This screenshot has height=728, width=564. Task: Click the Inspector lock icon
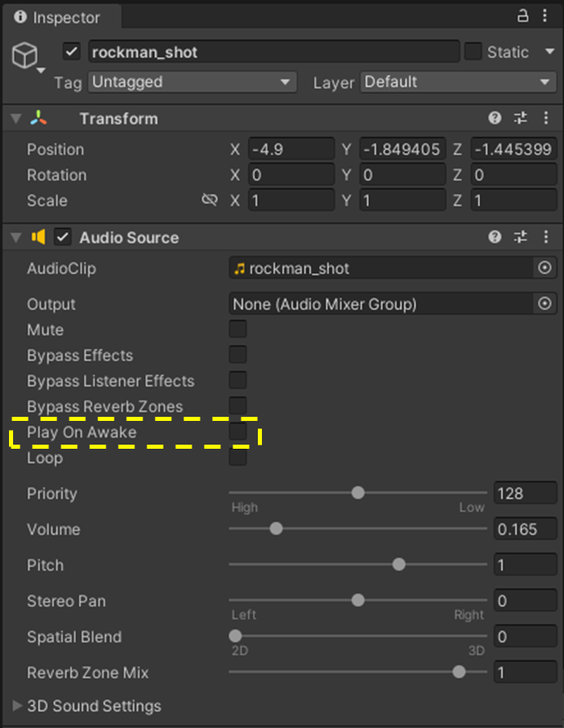523,16
